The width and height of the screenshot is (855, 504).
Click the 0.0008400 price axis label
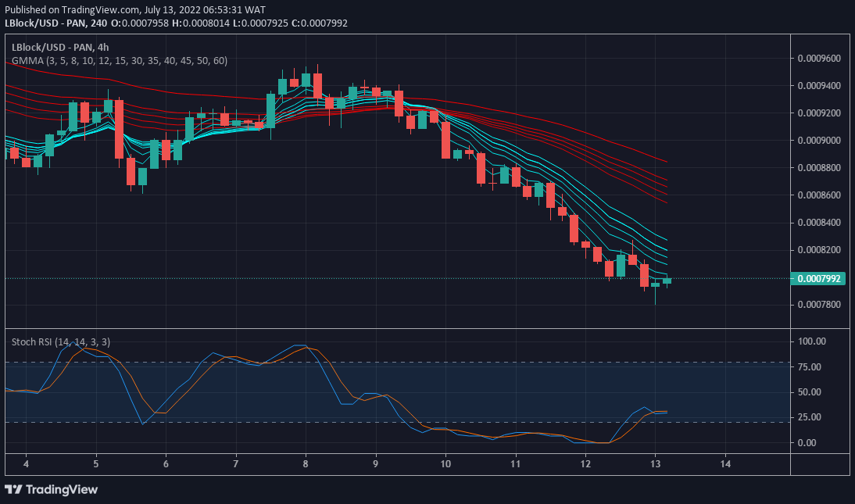click(818, 222)
